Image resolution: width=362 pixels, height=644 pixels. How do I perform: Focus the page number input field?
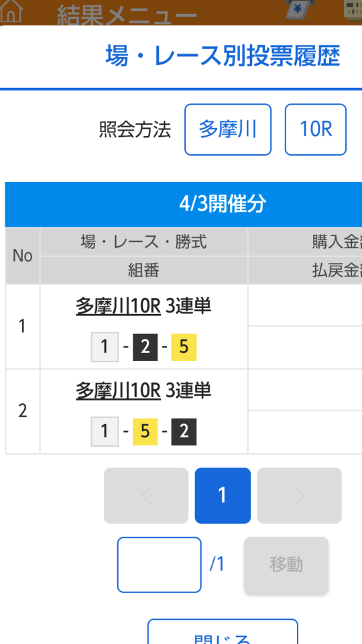pos(160,565)
